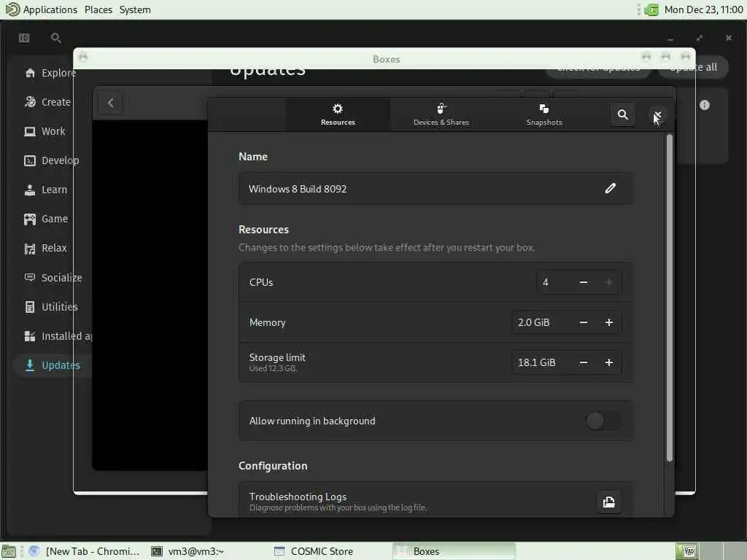Viewport: 747px width, 560px height.
Task: Click the COSMIC Store search icon
Action: [x=55, y=38]
